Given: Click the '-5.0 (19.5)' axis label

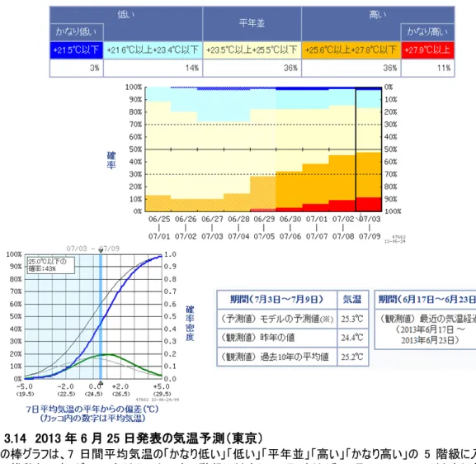Looking at the screenshot, I should click(x=25, y=390).
